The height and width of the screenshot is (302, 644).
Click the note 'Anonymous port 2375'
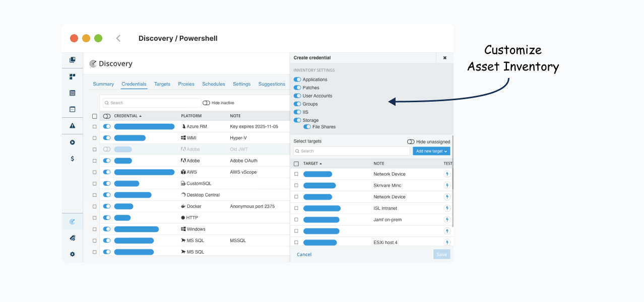pos(252,206)
